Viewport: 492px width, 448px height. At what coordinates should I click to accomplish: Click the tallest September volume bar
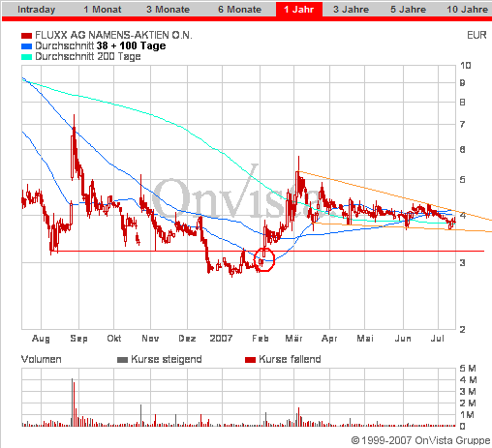(x=72, y=403)
